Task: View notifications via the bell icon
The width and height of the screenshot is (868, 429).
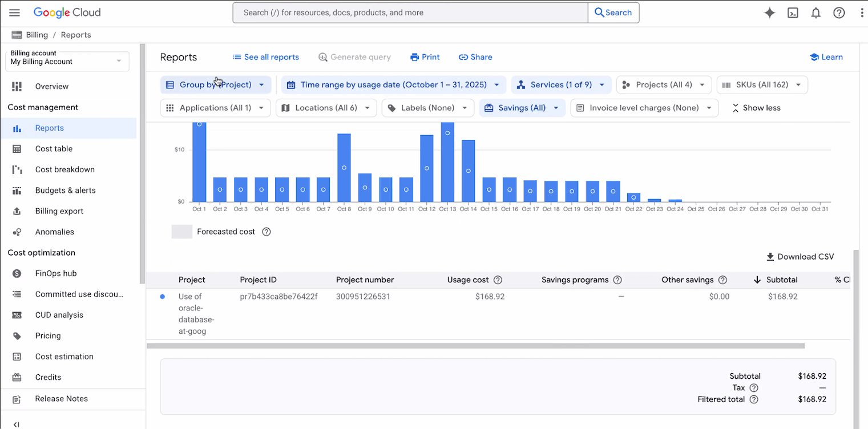Action: coord(815,13)
